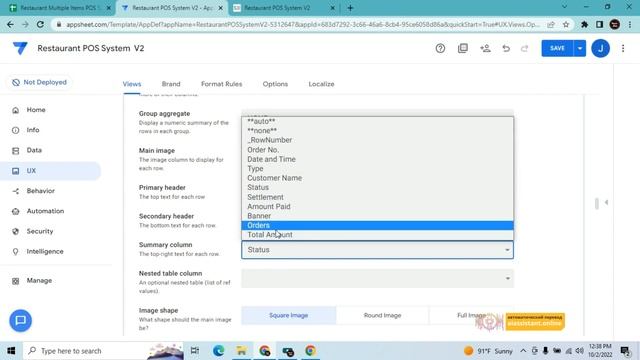Viewport: 640px width, 360px height.
Task: Switch to the Views tab
Action: tap(132, 84)
